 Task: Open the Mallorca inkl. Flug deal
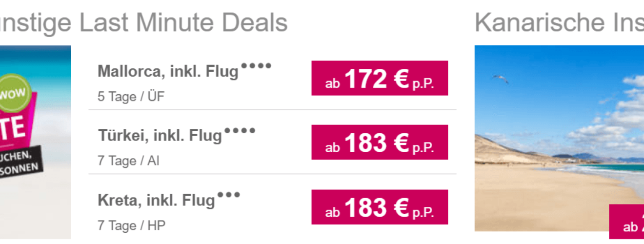coord(168,71)
